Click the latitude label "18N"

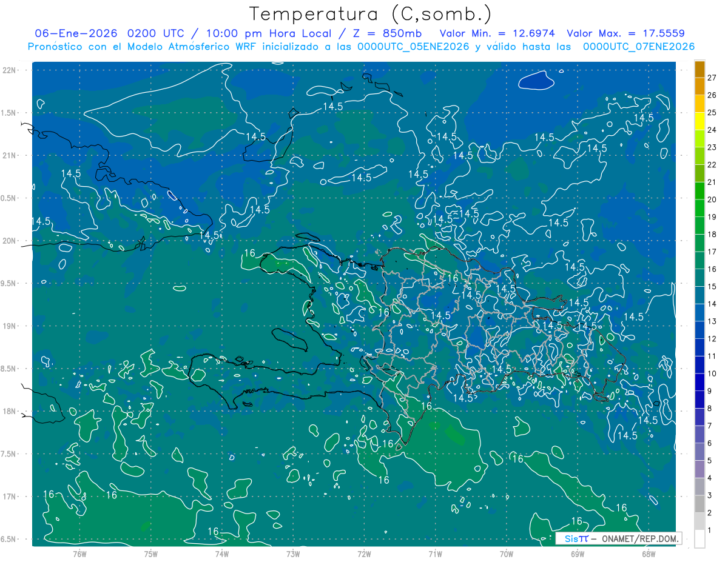click(10, 412)
